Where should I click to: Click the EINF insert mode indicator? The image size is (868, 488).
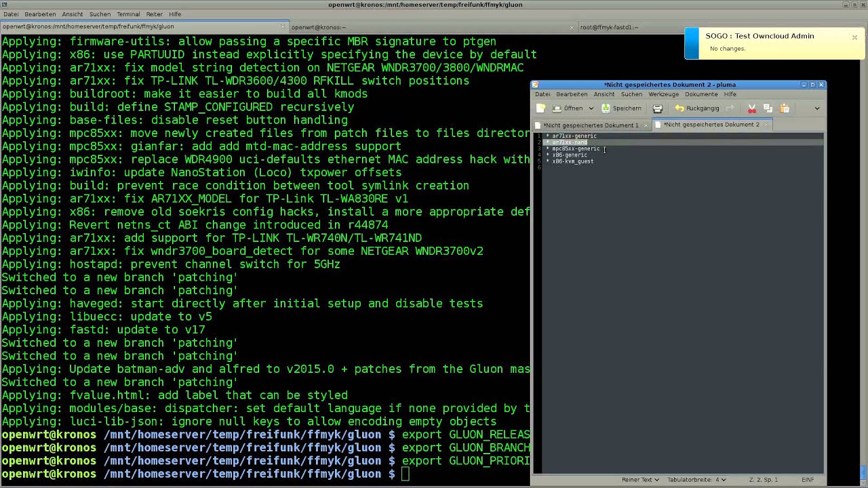pyautogui.click(x=808, y=480)
